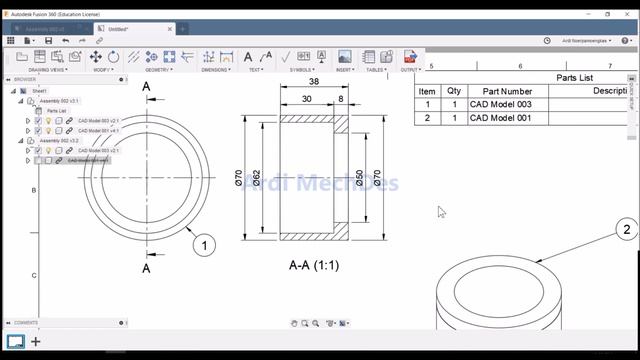Select the Centerline geometry tool
Screen dimensions: 640x360
[133, 57]
